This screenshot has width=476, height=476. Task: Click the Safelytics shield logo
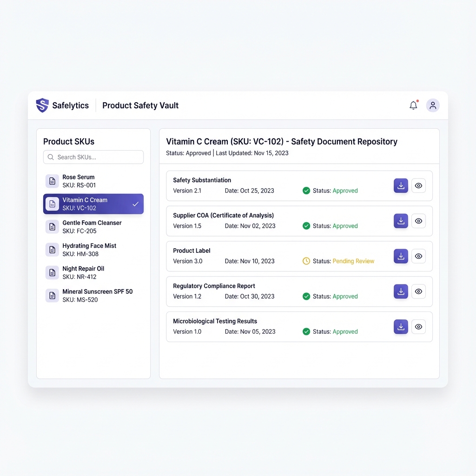(42, 106)
